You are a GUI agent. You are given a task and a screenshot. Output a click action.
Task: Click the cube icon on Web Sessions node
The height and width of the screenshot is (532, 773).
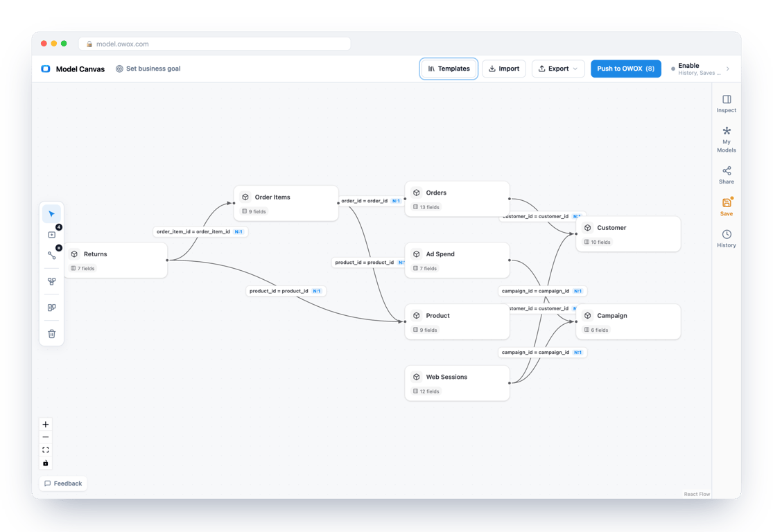click(x=417, y=377)
